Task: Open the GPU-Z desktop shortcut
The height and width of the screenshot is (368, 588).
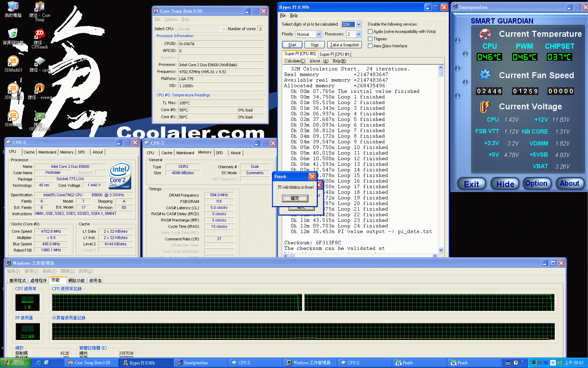Action: pyautogui.click(x=40, y=120)
